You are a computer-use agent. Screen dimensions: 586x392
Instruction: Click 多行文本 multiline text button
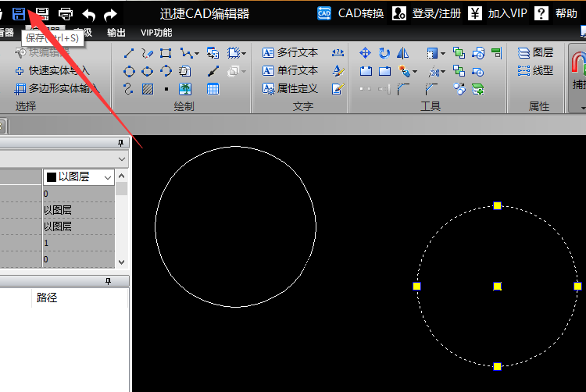coord(291,52)
